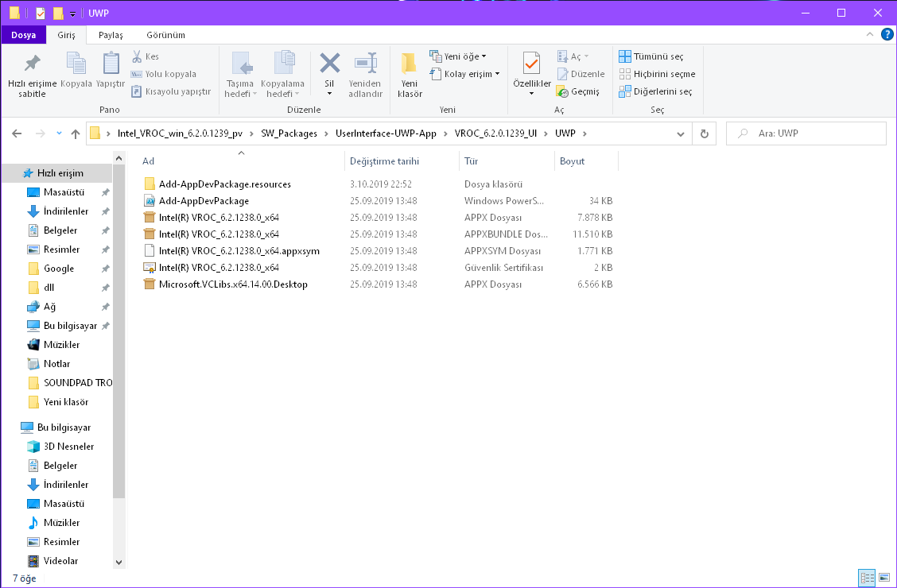Viewport: 897px width, 588px height.
Task: Open the Dosya menu tab
Action: click(23, 35)
